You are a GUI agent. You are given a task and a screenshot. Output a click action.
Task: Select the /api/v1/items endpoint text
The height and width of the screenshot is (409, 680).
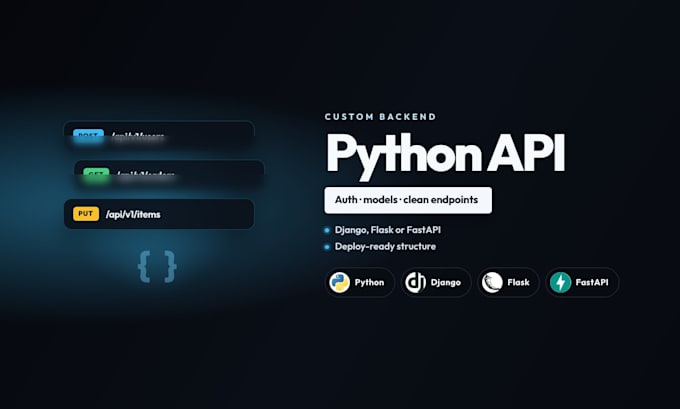tap(133, 214)
